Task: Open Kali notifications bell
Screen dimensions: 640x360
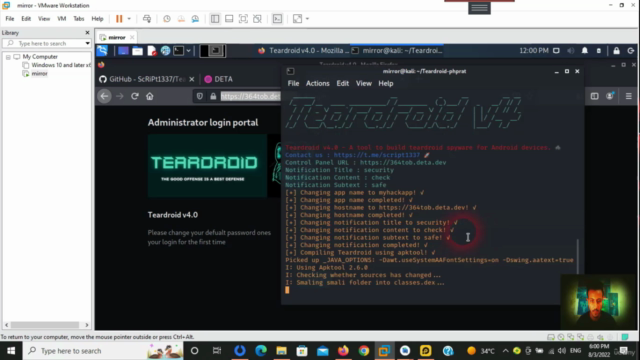Action: (585, 51)
